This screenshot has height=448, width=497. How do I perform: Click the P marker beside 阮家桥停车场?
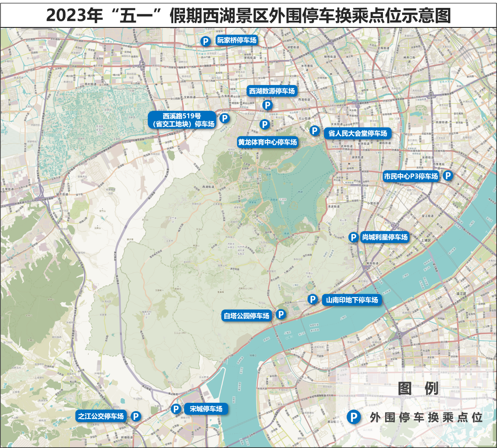[205, 41]
